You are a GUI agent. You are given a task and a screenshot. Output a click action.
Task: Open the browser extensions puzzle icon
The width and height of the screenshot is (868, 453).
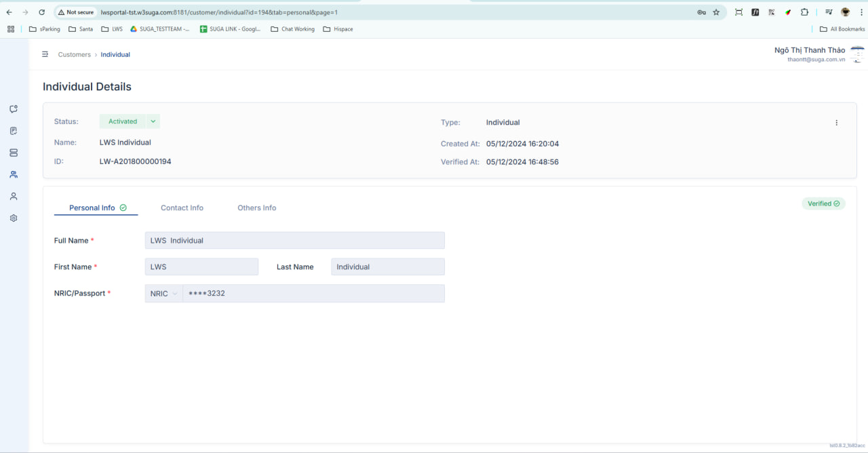click(804, 12)
